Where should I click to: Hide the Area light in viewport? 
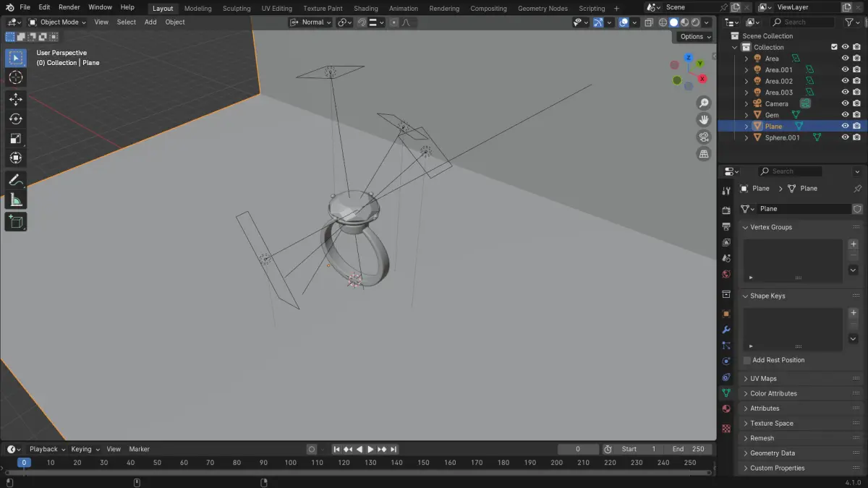click(845, 59)
